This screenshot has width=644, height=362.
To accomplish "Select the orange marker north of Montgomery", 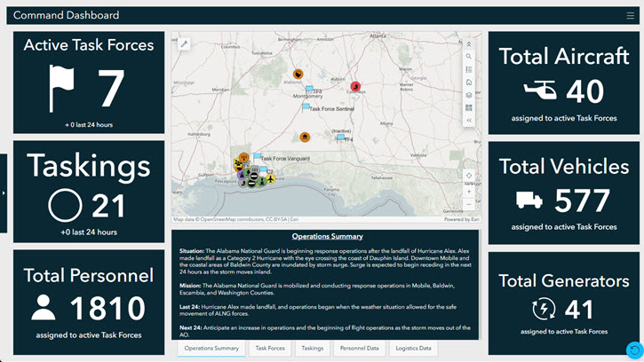I will point(298,74).
